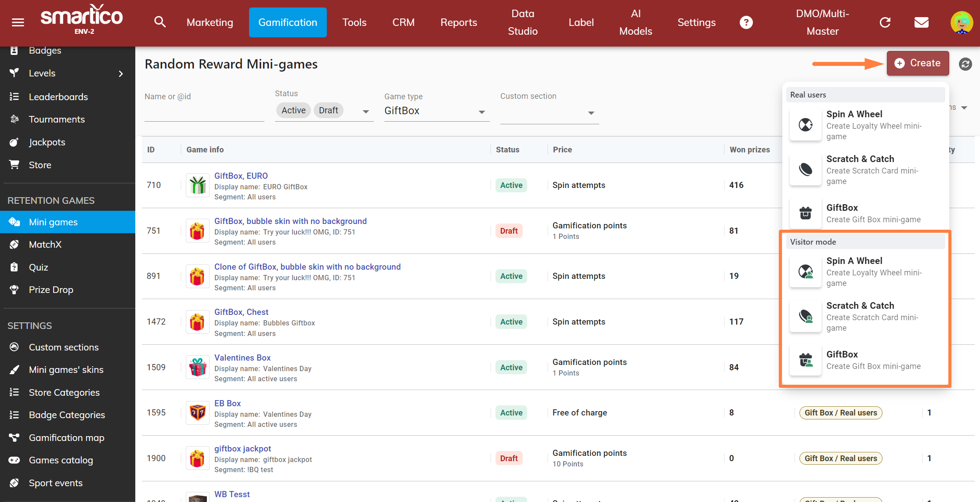Click the Active status filter chip

point(293,110)
